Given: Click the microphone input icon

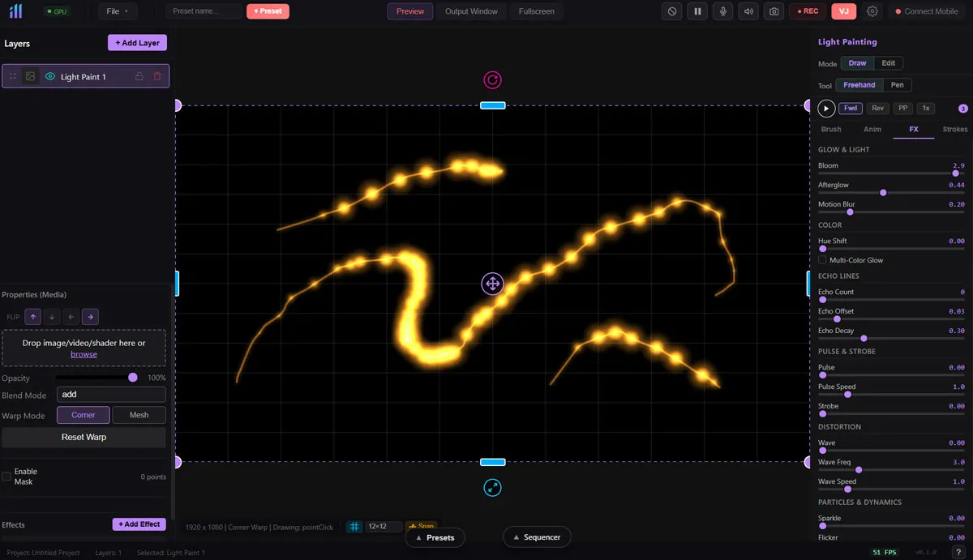Looking at the screenshot, I should (x=722, y=11).
